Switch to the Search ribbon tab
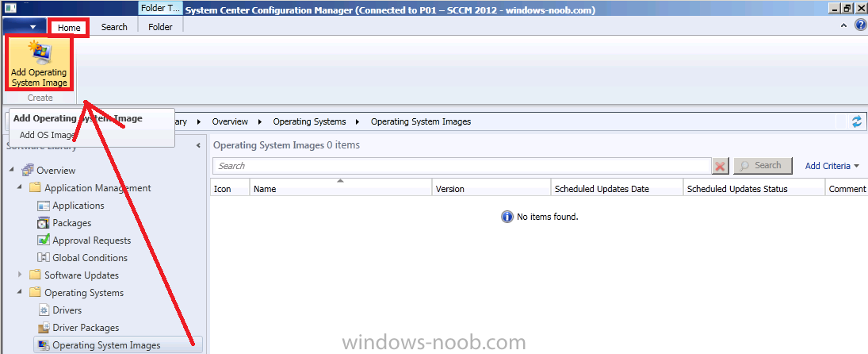 point(114,27)
